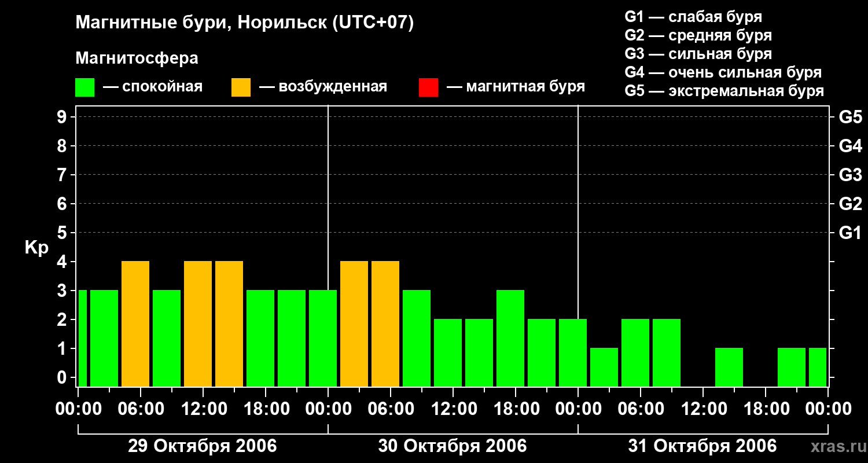Click the first orange Kp 4 bar on 29 Октября

(135, 324)
